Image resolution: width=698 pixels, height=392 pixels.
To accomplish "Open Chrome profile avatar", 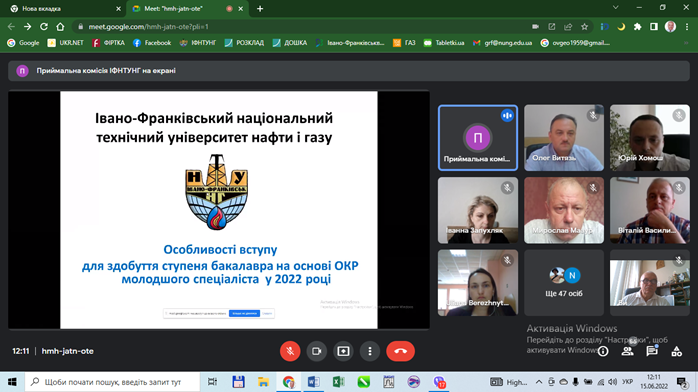I will pyautogui.click(x=670, y=27).
